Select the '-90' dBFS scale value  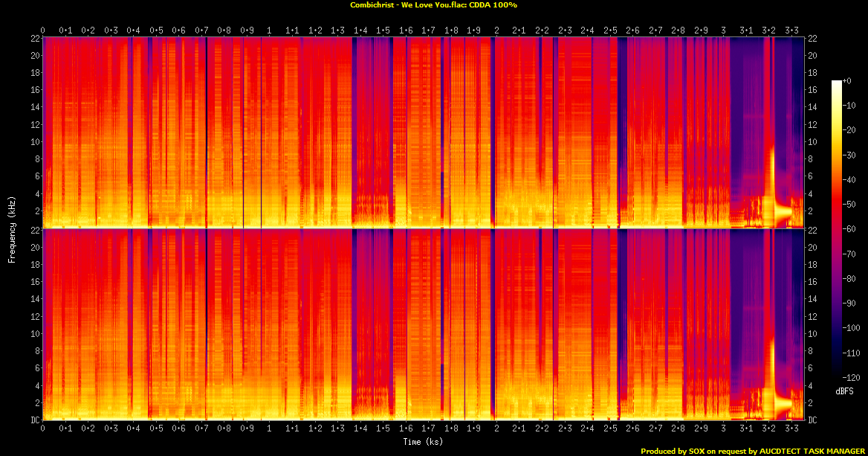tap(849, 303)
